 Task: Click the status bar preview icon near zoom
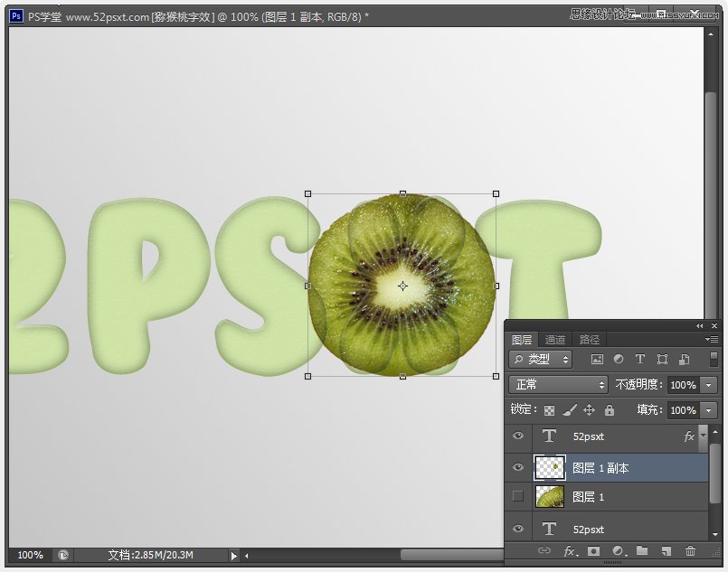pos(63,556)
